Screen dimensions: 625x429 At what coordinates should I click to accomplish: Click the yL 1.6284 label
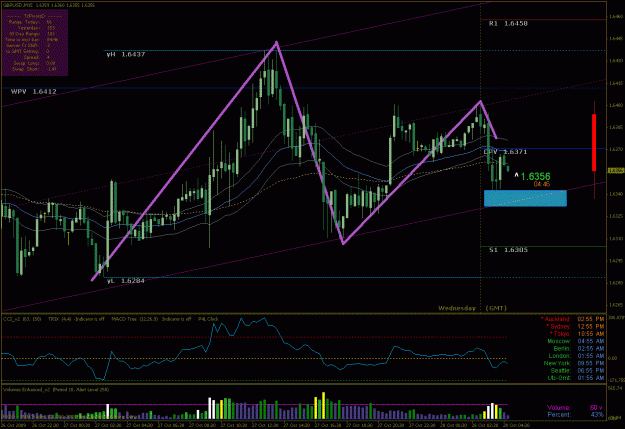coord(126,281)
